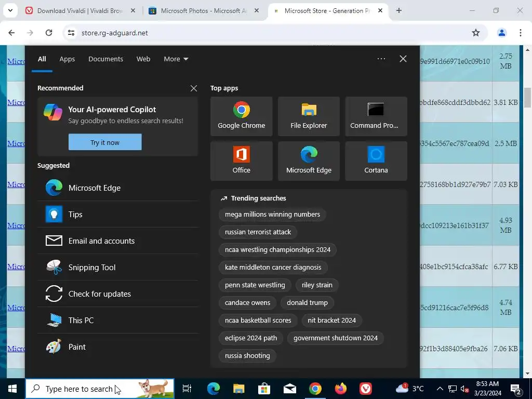Open Chrome profile avatar button

(501, 33)
